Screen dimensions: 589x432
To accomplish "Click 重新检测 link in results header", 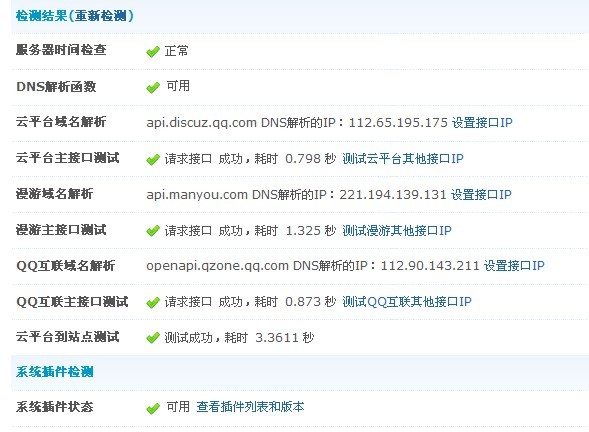I will point(100,16).
